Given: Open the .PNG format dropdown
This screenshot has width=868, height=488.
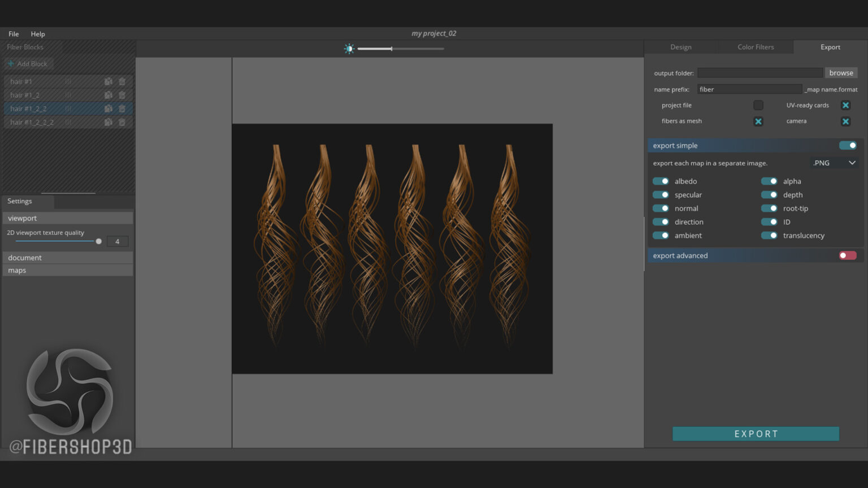Looking at the screenshot, I should coord(834,163).
